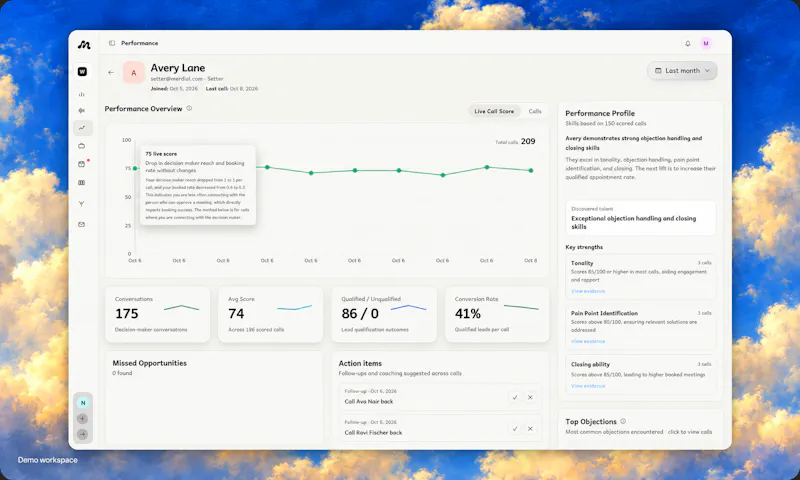Switch to the Calls tab

click(x=535, y=111)
